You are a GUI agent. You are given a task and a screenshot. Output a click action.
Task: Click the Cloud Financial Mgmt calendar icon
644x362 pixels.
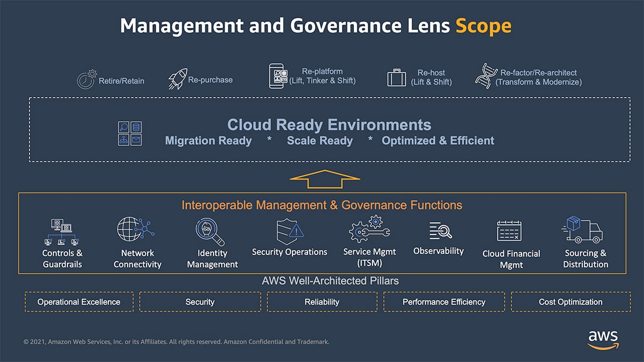tap(509, 231)
